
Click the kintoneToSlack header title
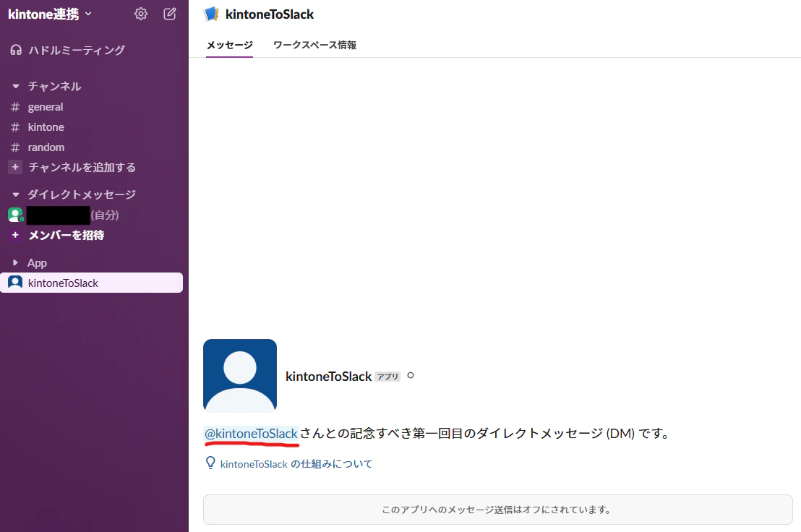[269, 14]
